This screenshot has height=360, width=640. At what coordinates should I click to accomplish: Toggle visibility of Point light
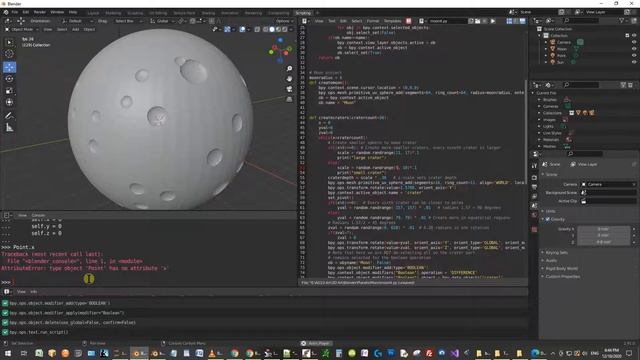point(634,56)
